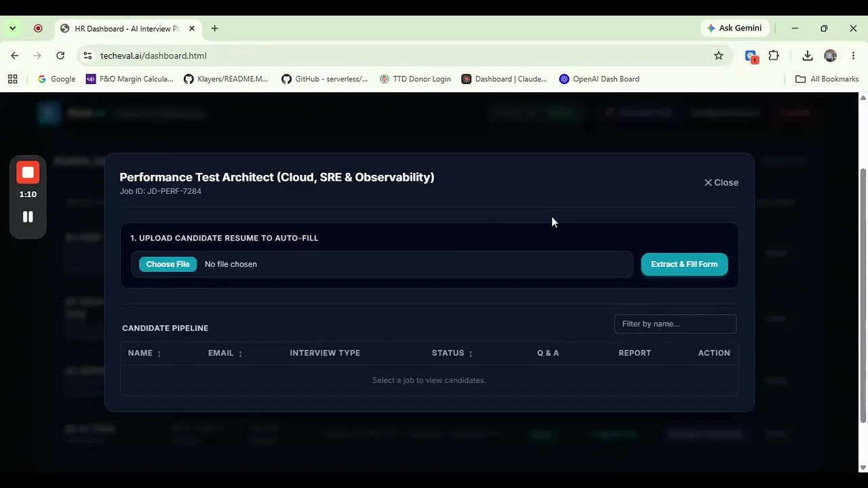Viewport: 868px width, 488px height.
Task: Reload the techeval.ai dashboard page
Action: [x=60, y=56]
